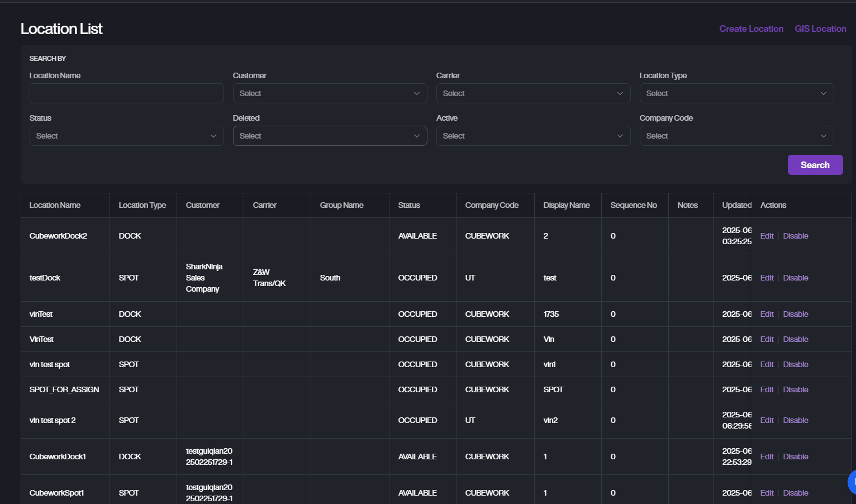The width and height of the screenshot is (856, 504).
Task: Click the Location Name column header
Action: point(55,205)
